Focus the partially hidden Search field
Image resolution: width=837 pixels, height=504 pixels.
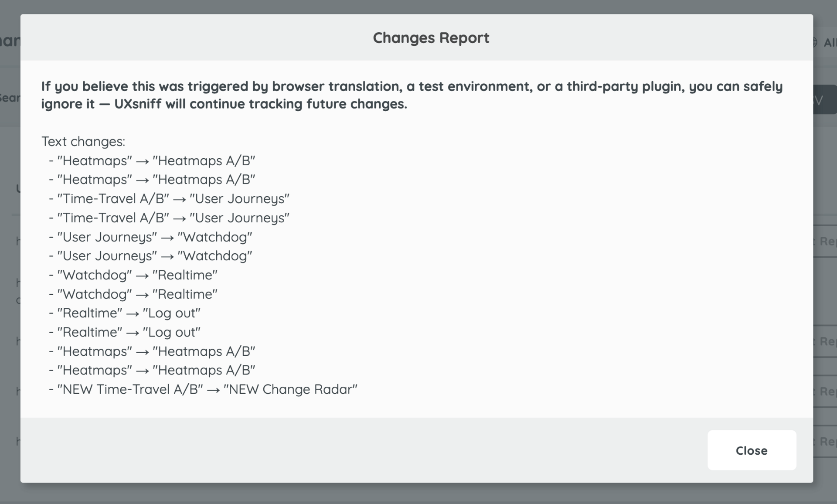(x=10, y=98)
